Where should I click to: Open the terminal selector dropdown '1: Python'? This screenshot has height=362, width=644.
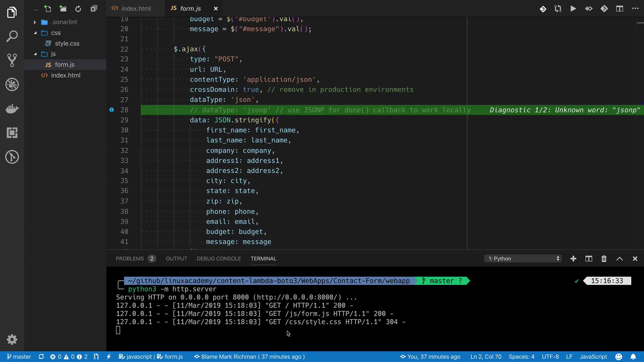pos(523,258)
